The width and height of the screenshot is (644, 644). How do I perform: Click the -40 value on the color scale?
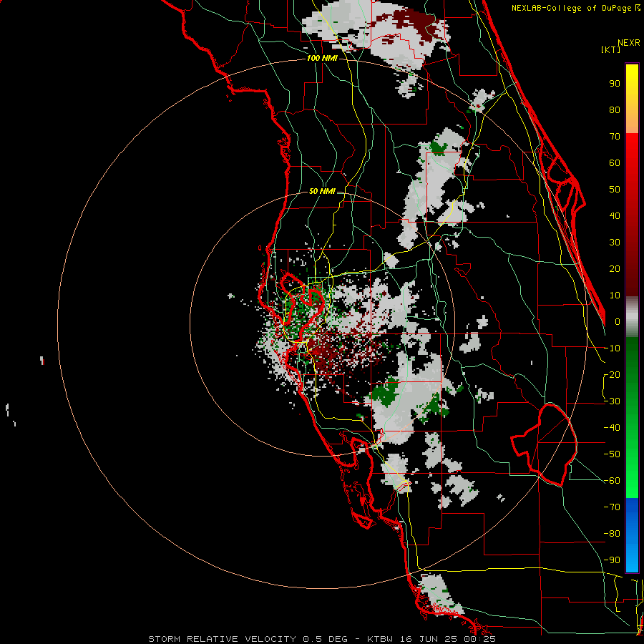613,428
